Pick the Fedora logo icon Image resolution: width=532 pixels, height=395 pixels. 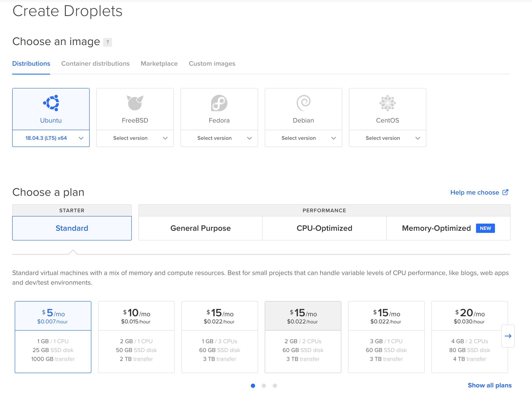(x=219, y=103)
